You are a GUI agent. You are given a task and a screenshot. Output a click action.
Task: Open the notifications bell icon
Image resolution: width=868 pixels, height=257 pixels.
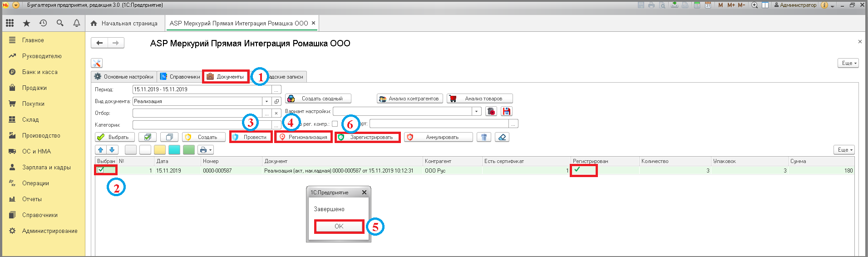77,23
